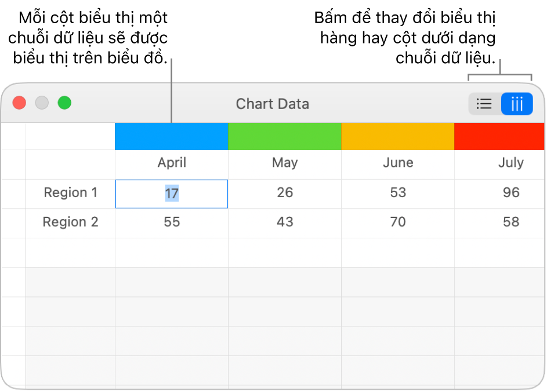The width and height of the screenshot is (547, 392).
Task: Select the Region 2 row label
Action: coord(71,222)
